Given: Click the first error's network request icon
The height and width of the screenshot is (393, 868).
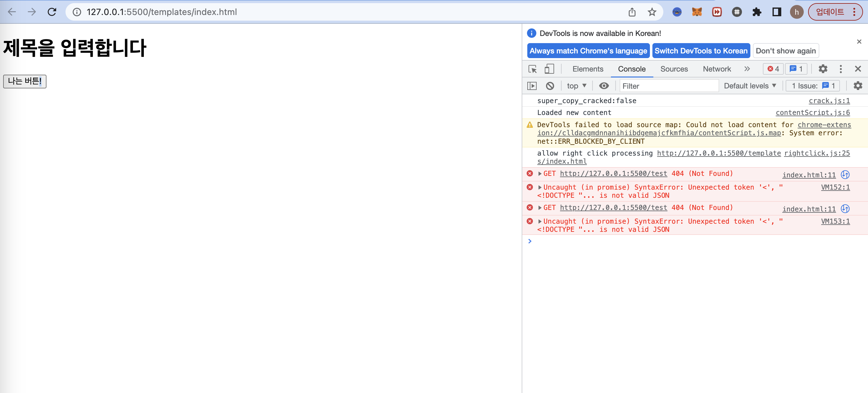Looking at the screenshot, I should pyautogui.click(x=845, y=175).
